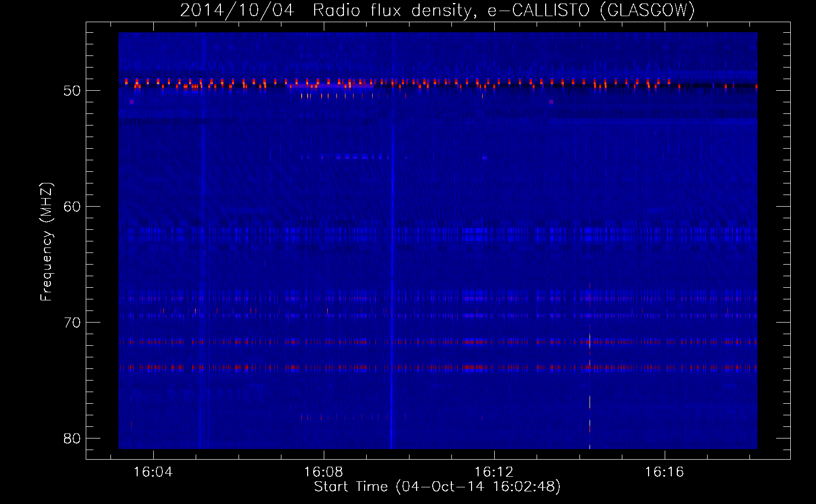Click the Start Time axis label

click(x=437, y=487)
